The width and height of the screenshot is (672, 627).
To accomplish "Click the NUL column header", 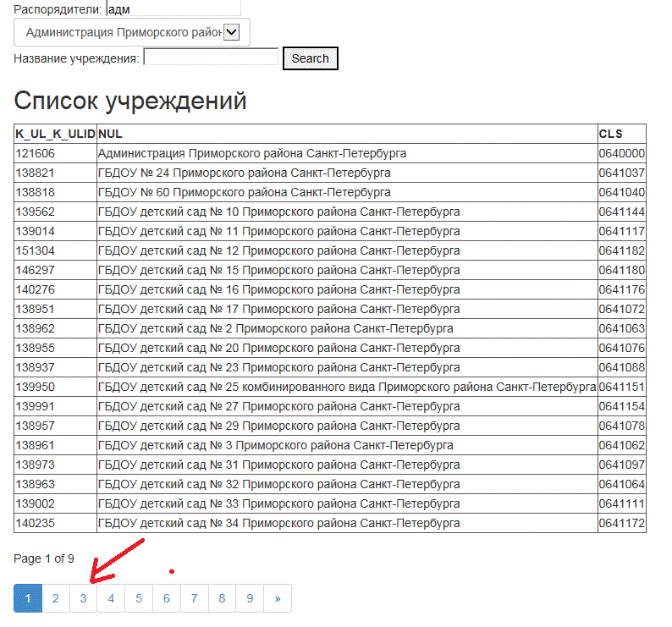I will coord(347,134).
